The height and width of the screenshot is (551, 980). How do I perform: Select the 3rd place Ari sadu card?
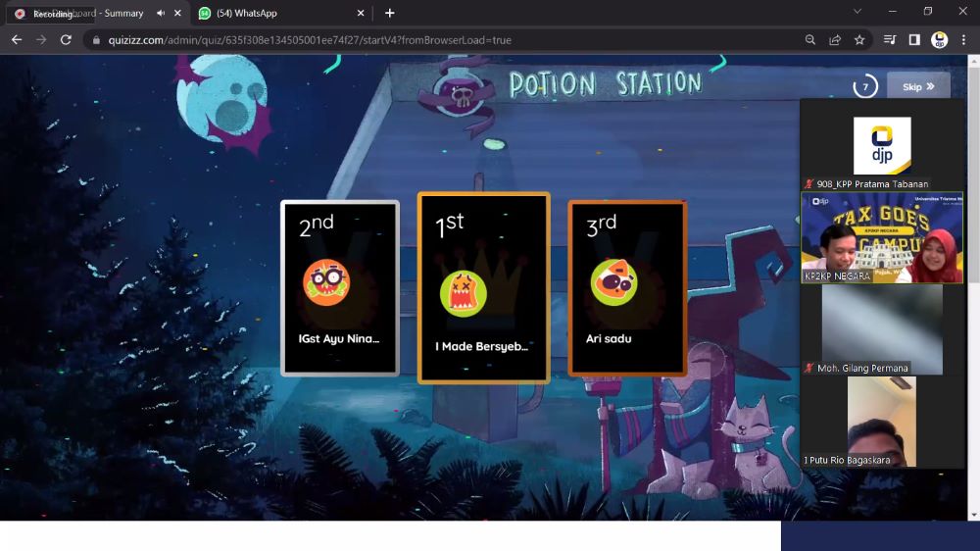626,287
